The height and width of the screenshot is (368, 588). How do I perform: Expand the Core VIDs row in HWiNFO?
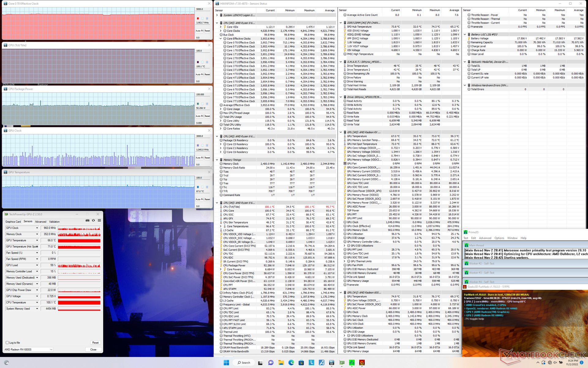(x=221, y=27)
